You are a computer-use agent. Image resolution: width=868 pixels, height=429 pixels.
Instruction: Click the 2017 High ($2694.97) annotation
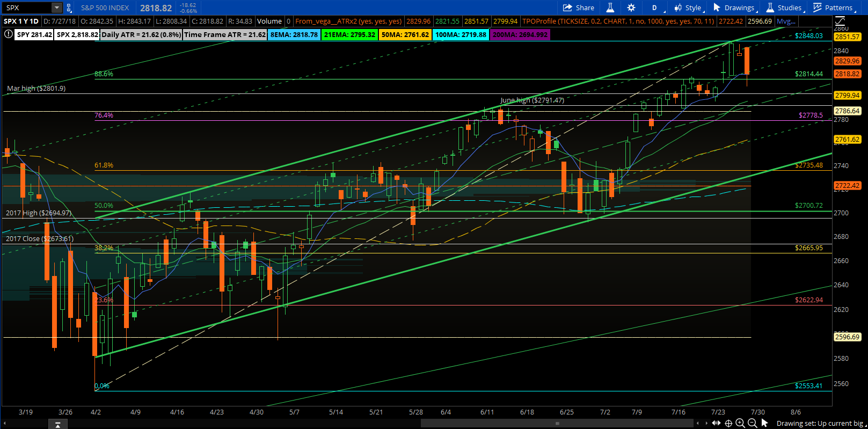click(39, 213)
